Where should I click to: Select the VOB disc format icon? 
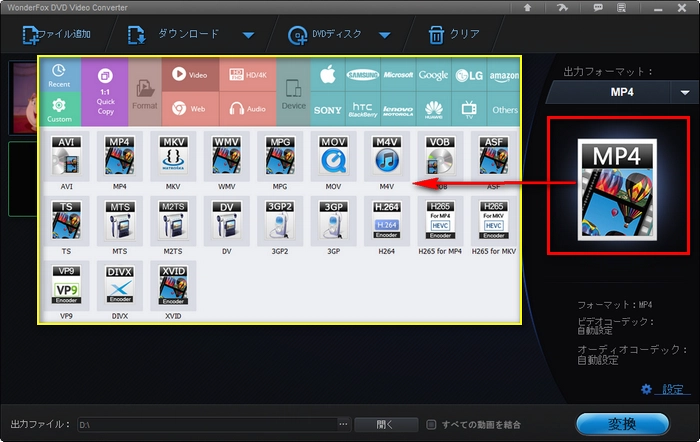coord(440,156)
